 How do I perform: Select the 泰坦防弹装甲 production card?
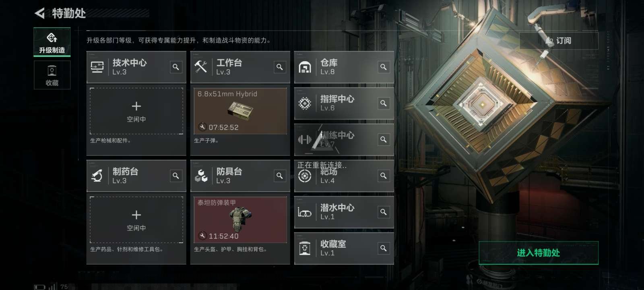(240, 220)
